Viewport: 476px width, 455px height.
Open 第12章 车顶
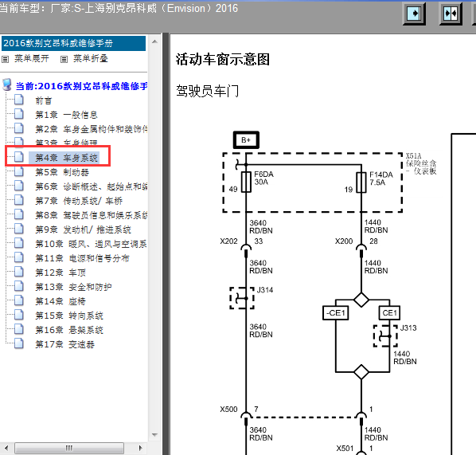(60, 273)
